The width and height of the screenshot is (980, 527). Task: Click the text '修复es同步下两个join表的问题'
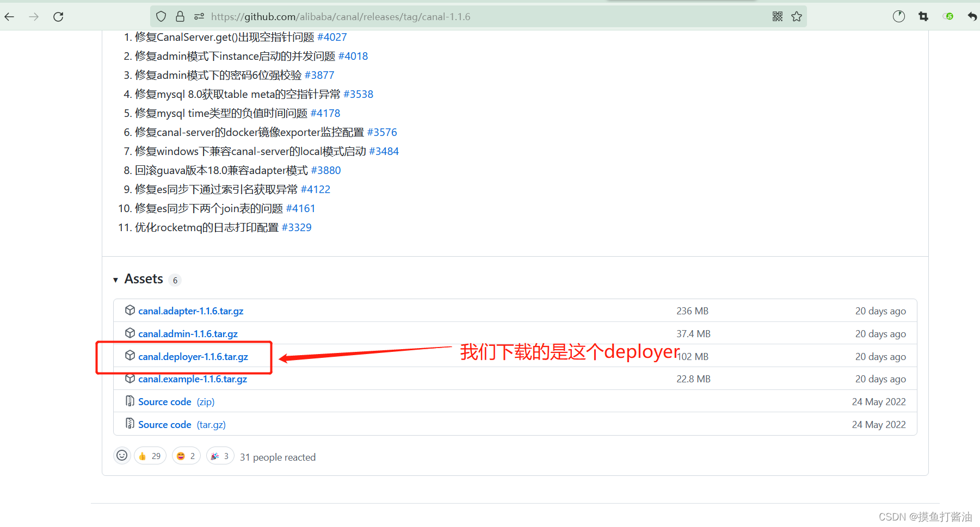(209, 208)
